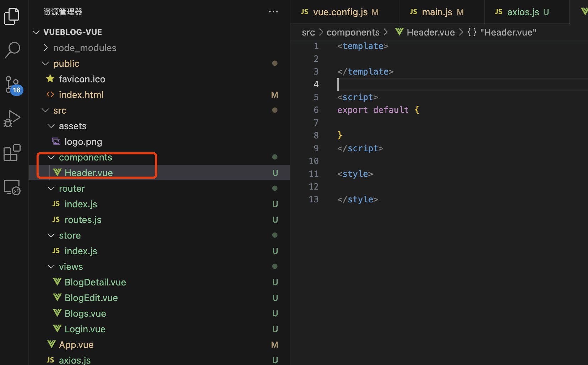The height and width of the screenshot is (365, 588).
Task: Collapse the views folder
Action: (x=71, y=267)
